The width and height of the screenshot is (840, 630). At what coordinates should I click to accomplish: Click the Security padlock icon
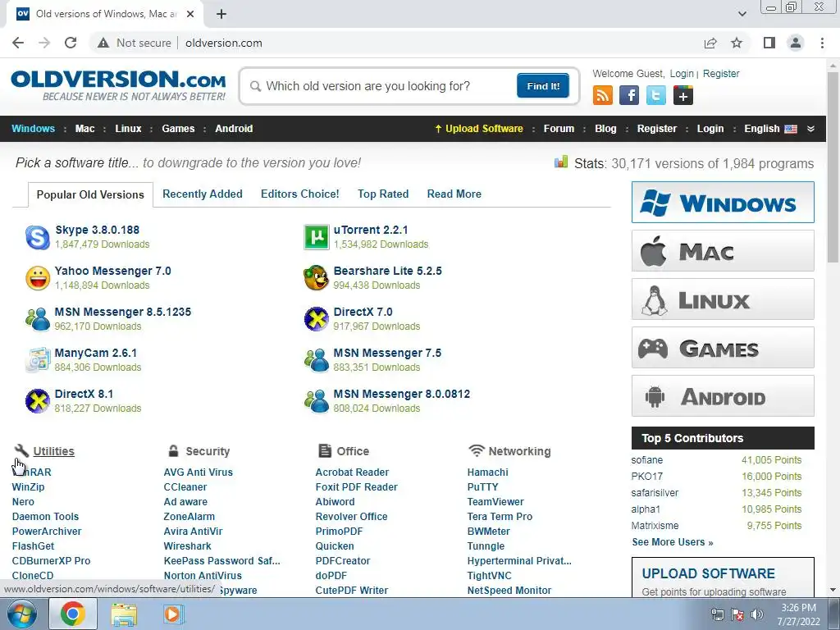pos(173,450)
